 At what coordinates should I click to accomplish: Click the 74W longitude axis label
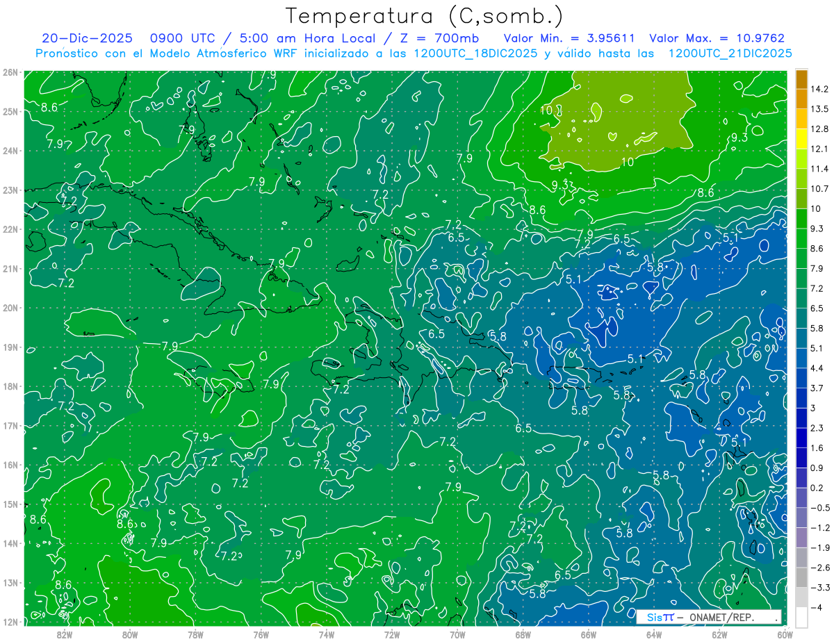coord(327,634)
